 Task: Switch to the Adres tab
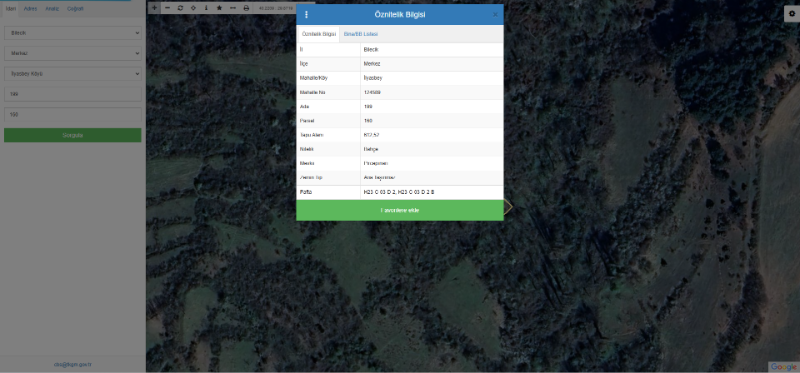(31, 9)
